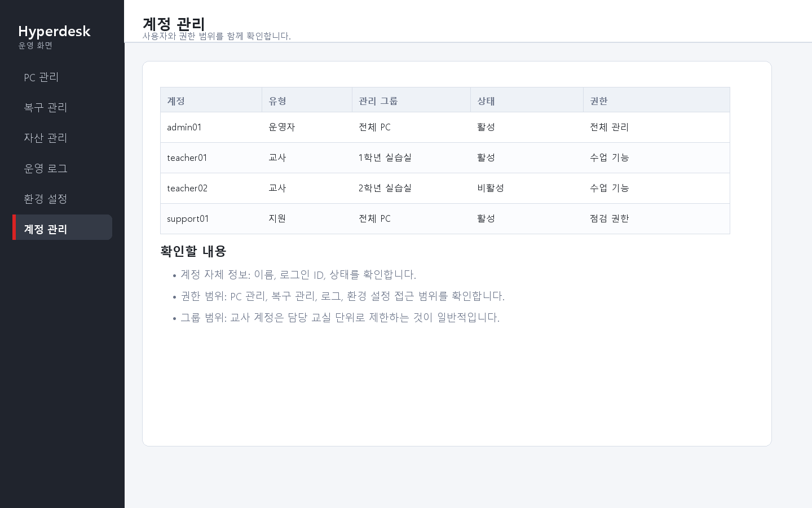Click 점검 권한 permission cell
Image resolution: width=812 pixels, height=508 pixels.
tap(656, 219)
